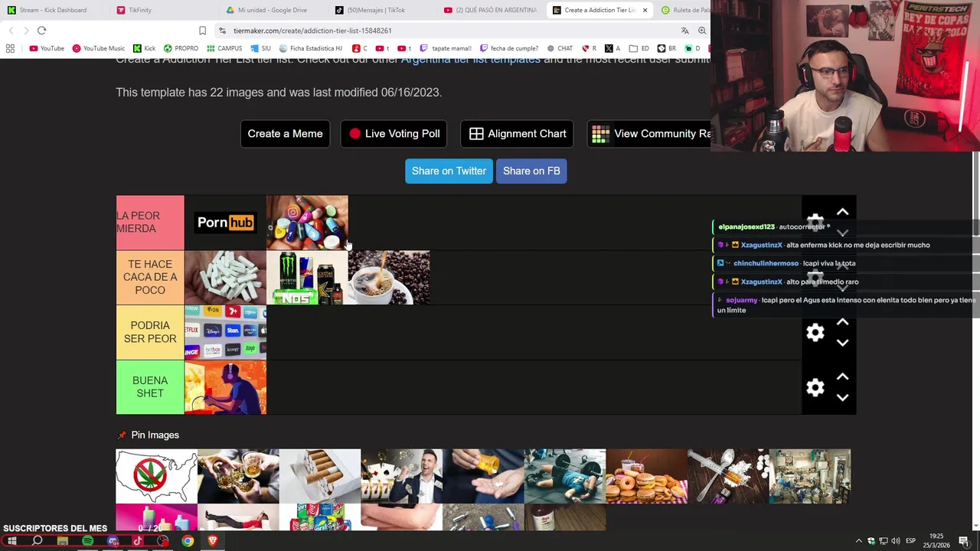
Task: Open the tapate mama!! bookmark
Action: click(445, 48)
